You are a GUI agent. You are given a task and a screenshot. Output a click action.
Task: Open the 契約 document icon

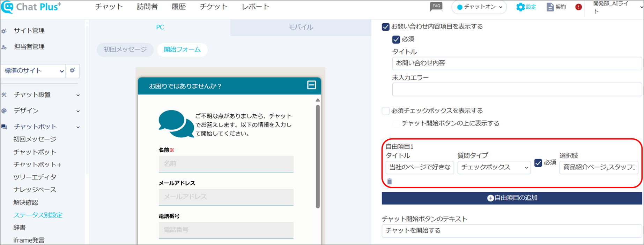point(550,7)
